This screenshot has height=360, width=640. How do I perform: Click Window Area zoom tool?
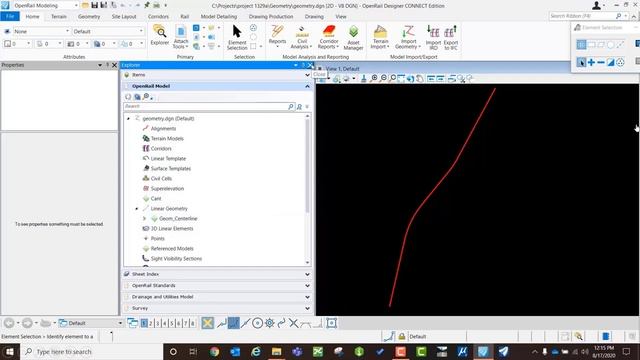(x=393, y=78)
